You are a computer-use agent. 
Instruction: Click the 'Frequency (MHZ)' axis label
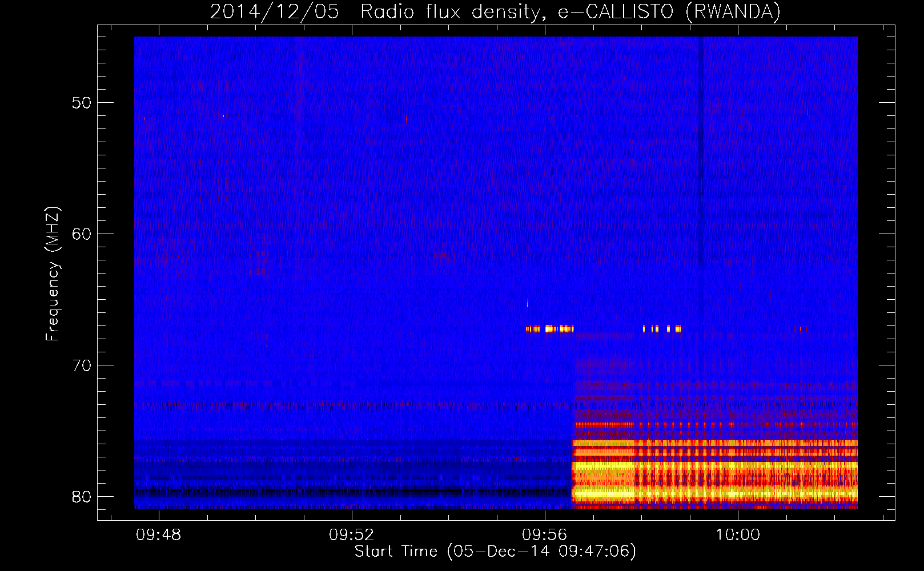coord(53,274)
